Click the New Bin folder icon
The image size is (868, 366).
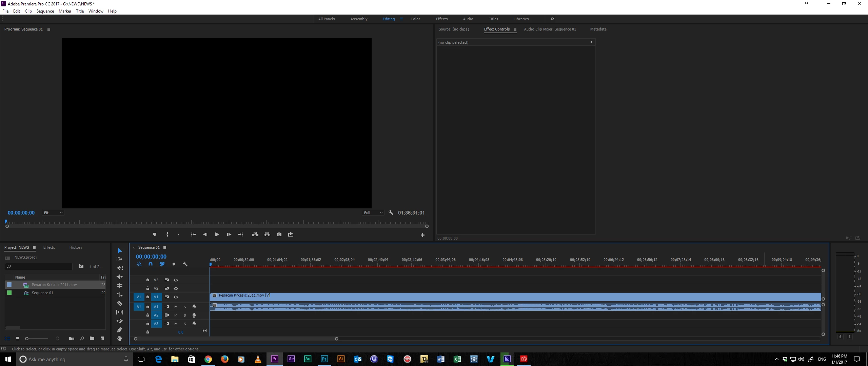[x=92, y=338]
